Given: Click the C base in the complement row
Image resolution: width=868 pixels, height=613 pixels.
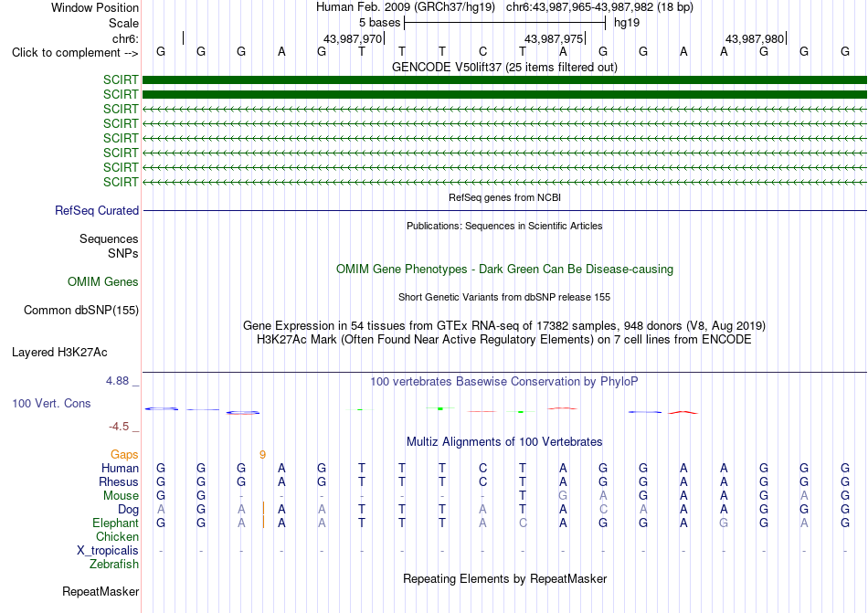Looking at the screenshot, I should coord(482,51).
